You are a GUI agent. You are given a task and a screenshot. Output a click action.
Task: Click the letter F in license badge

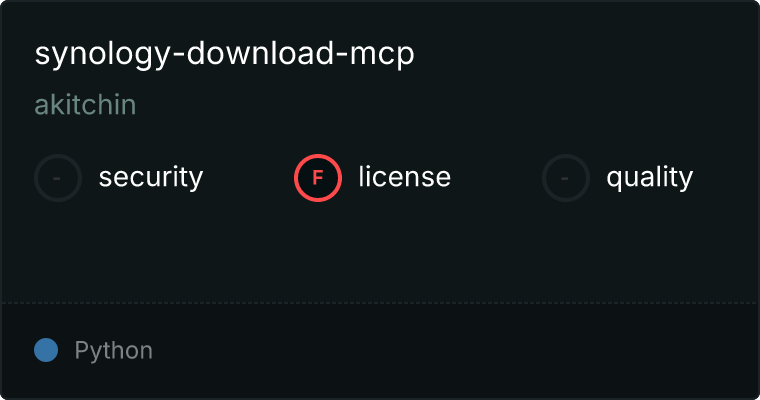tap(318, 178)
